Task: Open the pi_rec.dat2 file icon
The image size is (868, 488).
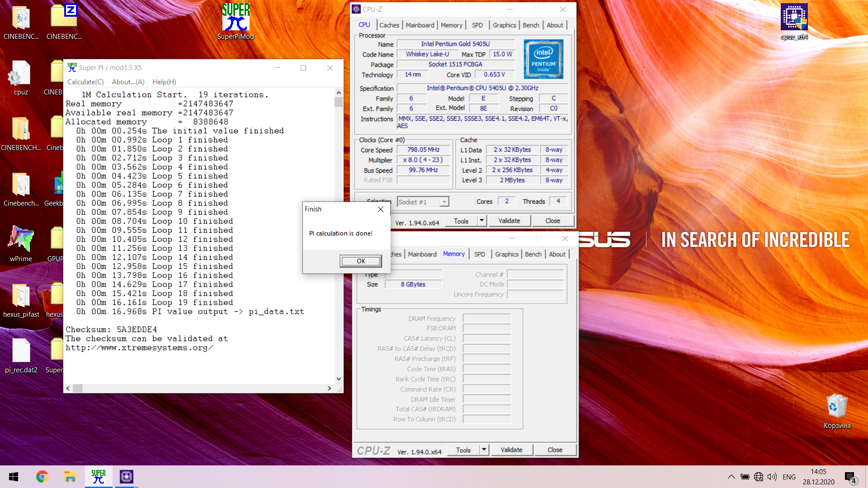Action: [x=21, y=356]
